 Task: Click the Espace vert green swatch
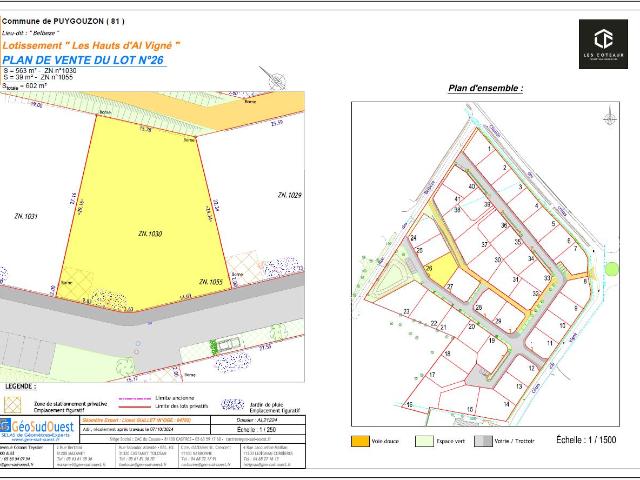coord(424,441)
